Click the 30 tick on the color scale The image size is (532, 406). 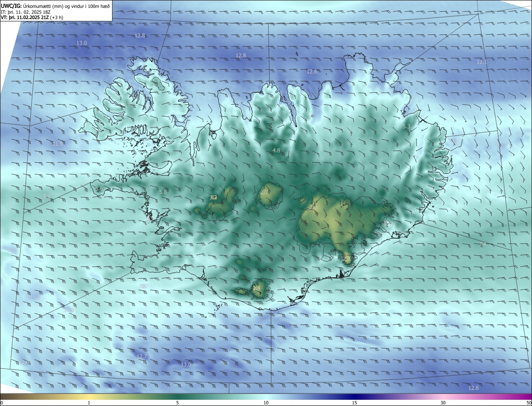click(x=443, y=403)
